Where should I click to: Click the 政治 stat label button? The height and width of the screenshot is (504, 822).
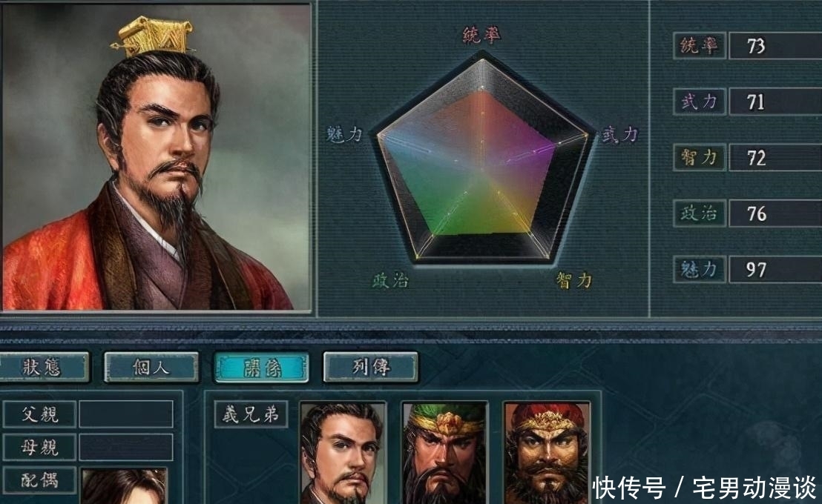point(700,213)
